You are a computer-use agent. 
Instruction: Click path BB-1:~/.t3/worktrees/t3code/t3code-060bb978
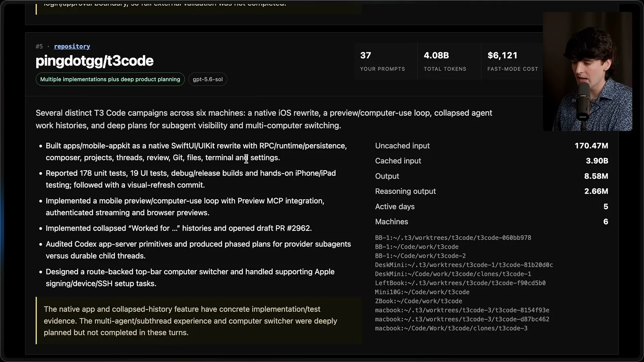(x=453, y=238)
